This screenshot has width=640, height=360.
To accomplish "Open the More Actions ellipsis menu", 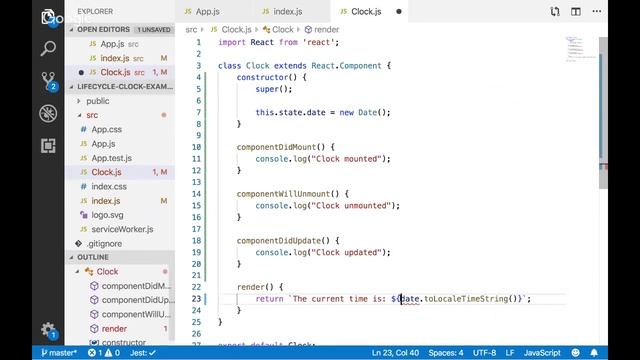I will tap(597, 11).
